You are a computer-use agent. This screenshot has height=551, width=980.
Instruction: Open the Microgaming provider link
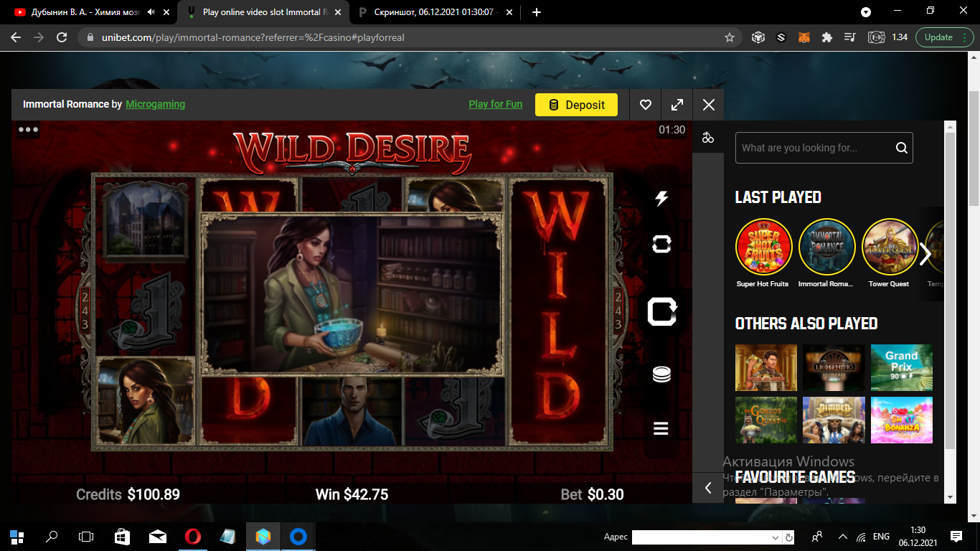pyautogui.click(x=156, y=104)
